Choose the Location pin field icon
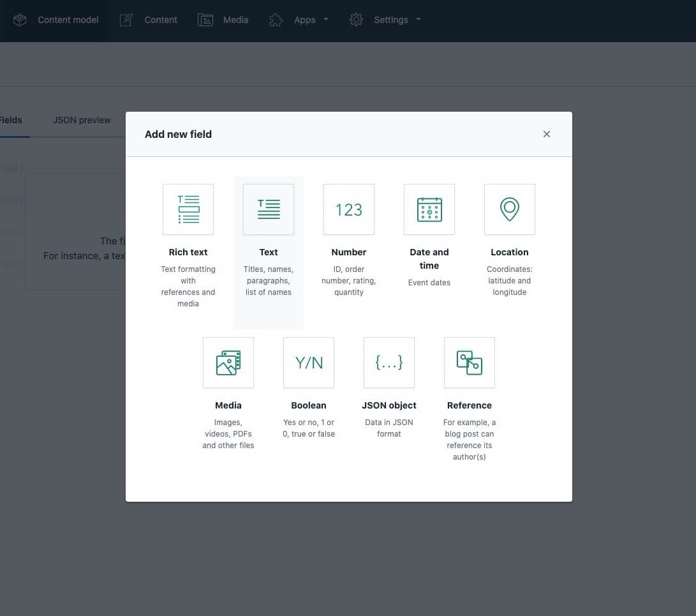 pos(509,209)
